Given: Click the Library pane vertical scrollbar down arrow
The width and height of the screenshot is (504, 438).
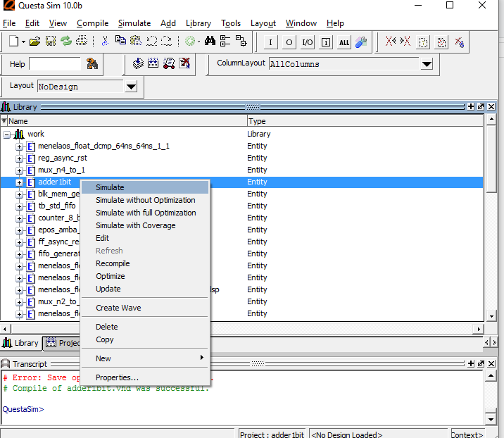Looking at the screenshot, I should click(x=491, y=316).
